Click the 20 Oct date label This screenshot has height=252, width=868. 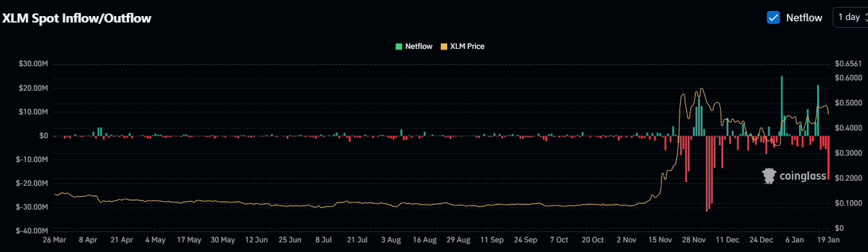(593, 240)
